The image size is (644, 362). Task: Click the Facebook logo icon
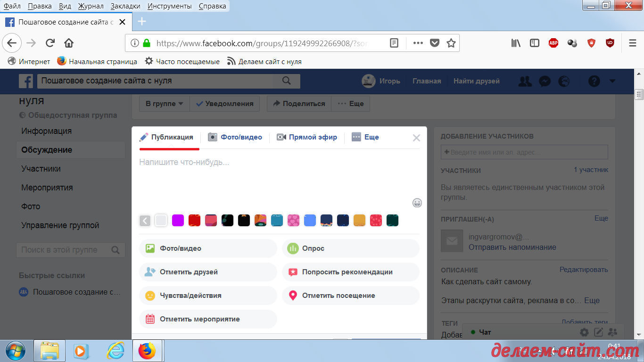click(x=26, y=81)
